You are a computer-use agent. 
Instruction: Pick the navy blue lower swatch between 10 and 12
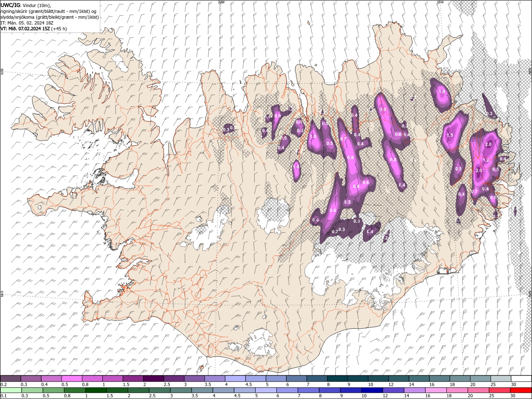372,390
